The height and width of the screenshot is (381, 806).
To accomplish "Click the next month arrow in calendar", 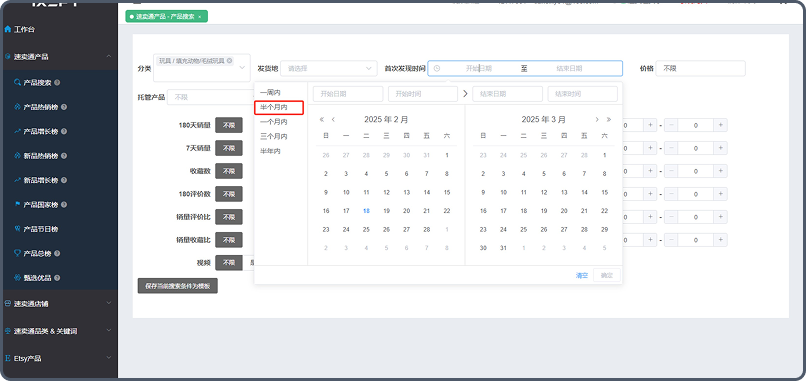I will point(597,119).
